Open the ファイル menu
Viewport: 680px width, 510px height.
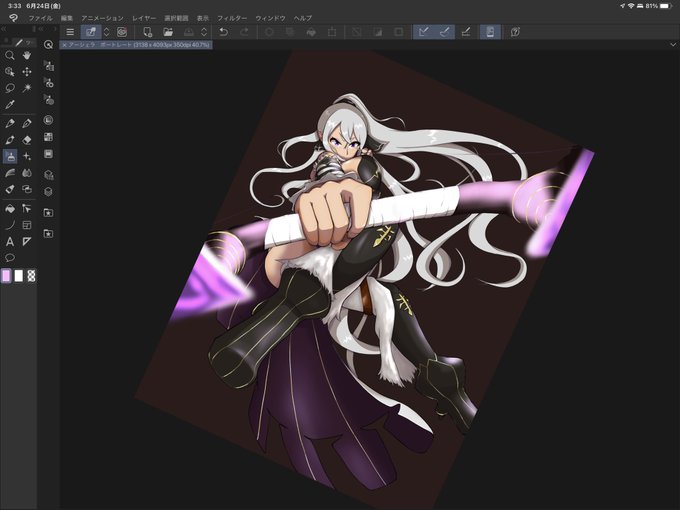pos(40,18)
